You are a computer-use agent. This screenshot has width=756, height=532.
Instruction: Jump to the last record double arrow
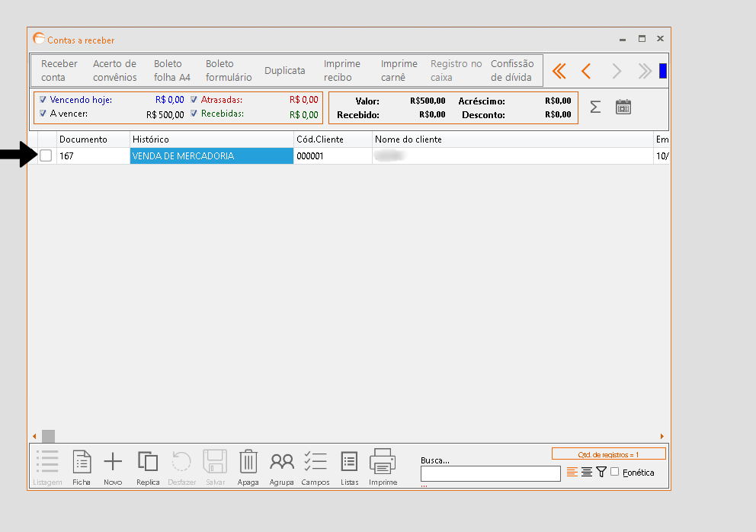(645, 71)
